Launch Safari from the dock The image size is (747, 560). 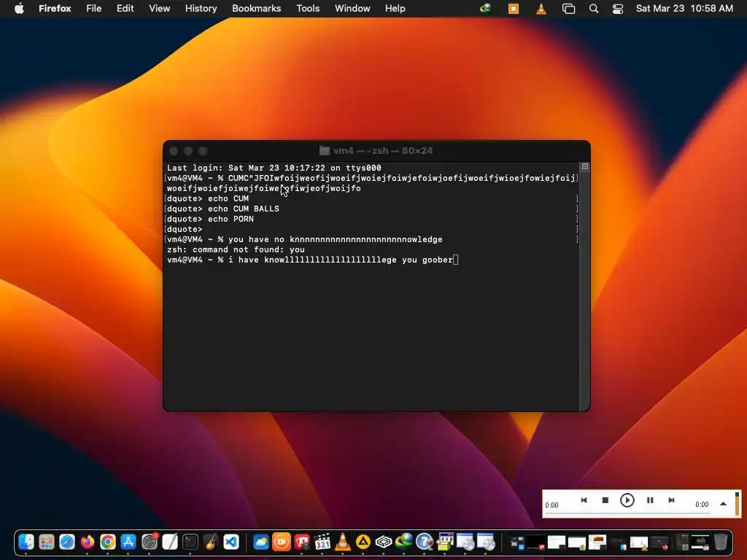click(66, 542)
